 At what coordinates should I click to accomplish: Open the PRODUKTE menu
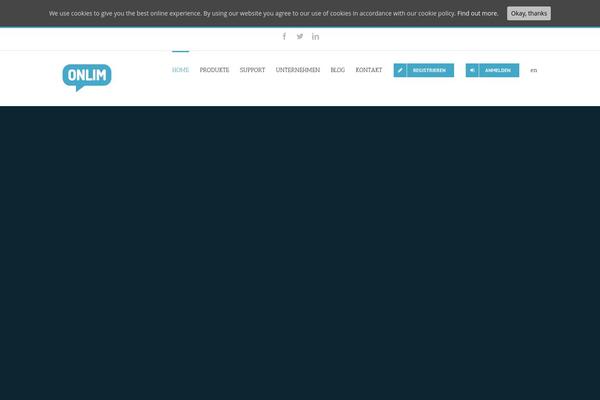[x=214, y=70]
